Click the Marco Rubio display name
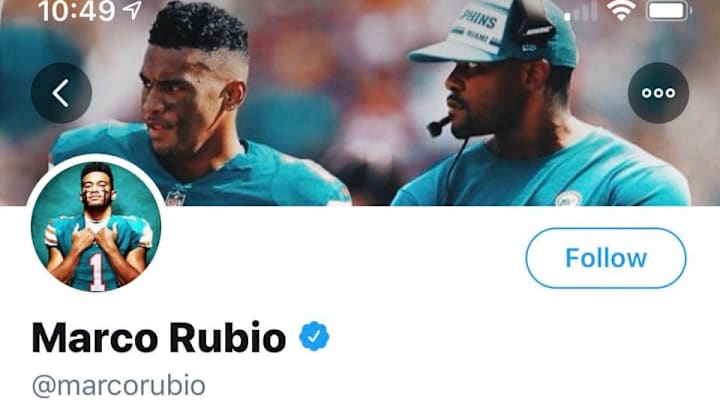The image size is (720, 405). pyautogui.click(x=159, y=338)
